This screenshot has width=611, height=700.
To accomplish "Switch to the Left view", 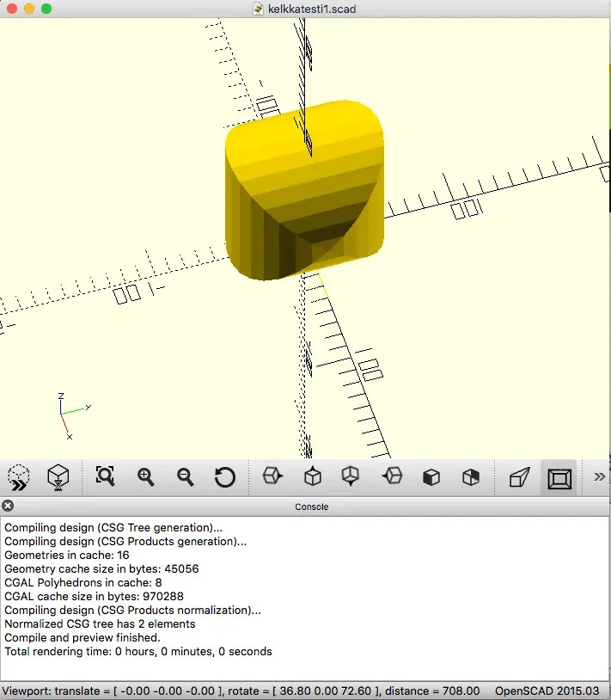I will tap(392, 476).
